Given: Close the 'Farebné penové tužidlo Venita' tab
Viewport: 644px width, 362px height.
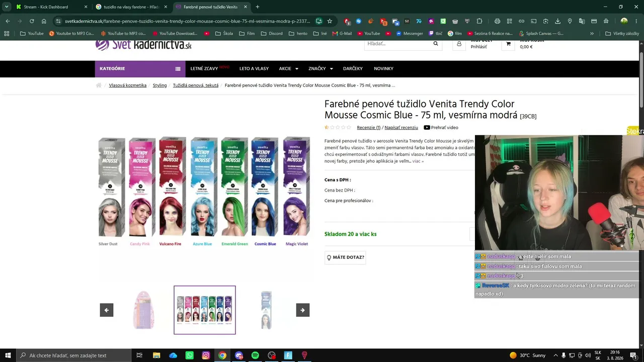Looking at the screenshot, I should coord(246,7).
